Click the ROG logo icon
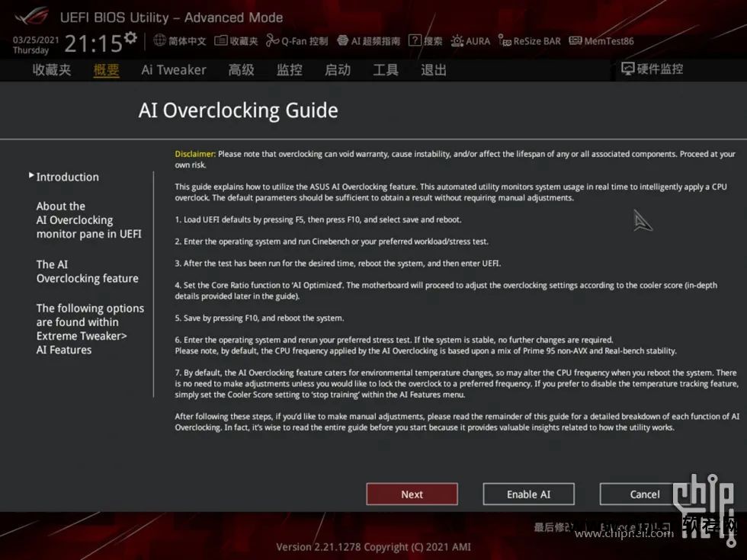747x560 pixels. 31,17
